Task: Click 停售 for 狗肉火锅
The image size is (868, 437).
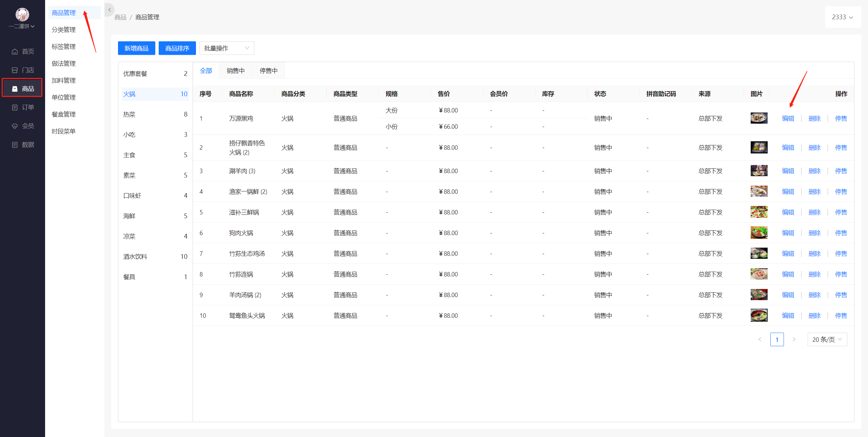Action: (841, 233)
